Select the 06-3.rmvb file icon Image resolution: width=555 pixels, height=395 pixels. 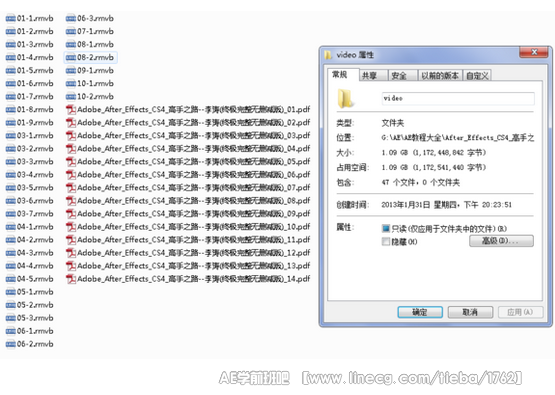[x=71, y=18]
